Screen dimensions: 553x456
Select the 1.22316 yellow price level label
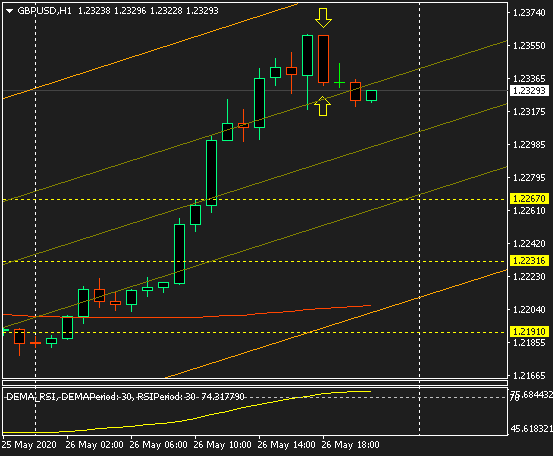(529, 261)
